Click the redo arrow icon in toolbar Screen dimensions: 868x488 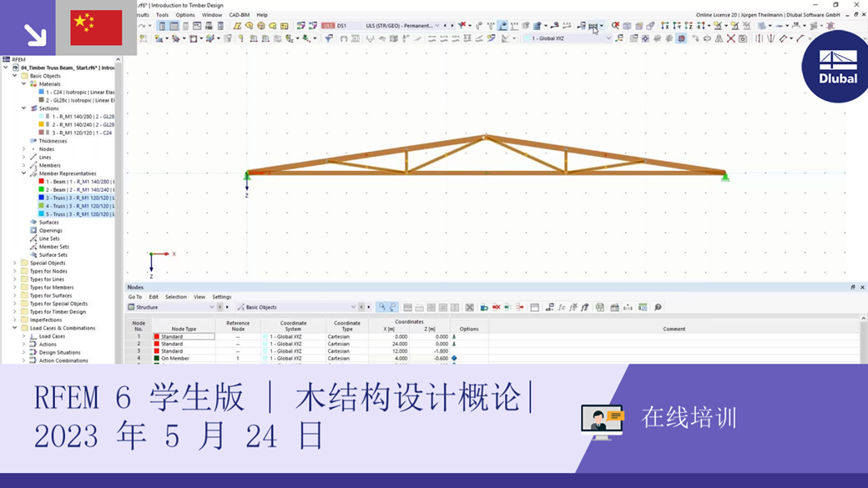(141, 26)
